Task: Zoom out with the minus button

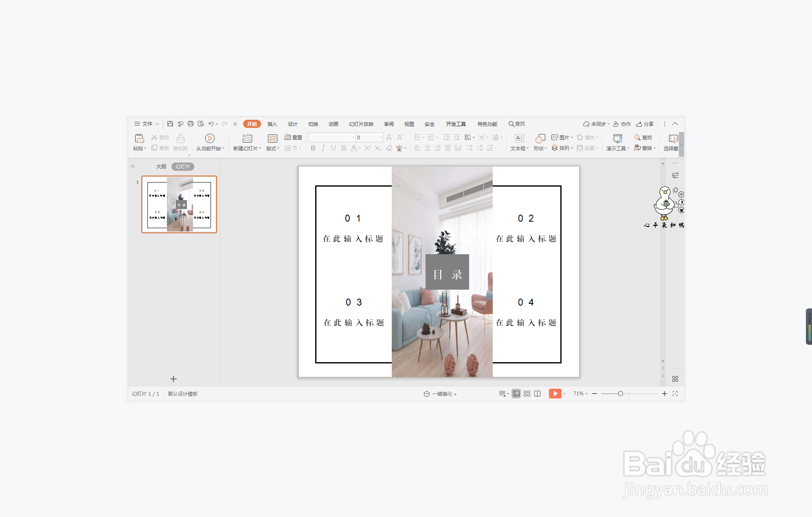Action: click(x=595, y=394)
